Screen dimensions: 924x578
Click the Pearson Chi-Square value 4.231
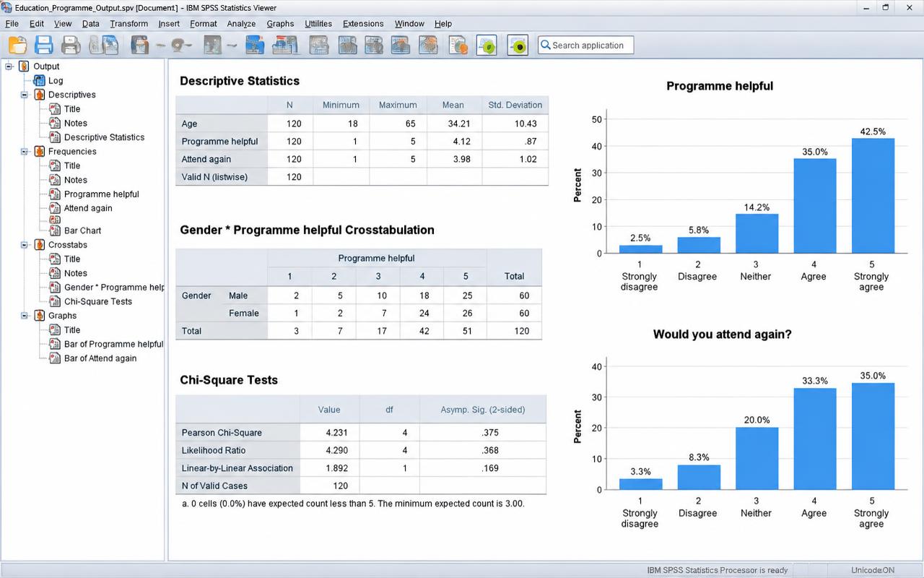pyautogui.click(x=337, y=433)
